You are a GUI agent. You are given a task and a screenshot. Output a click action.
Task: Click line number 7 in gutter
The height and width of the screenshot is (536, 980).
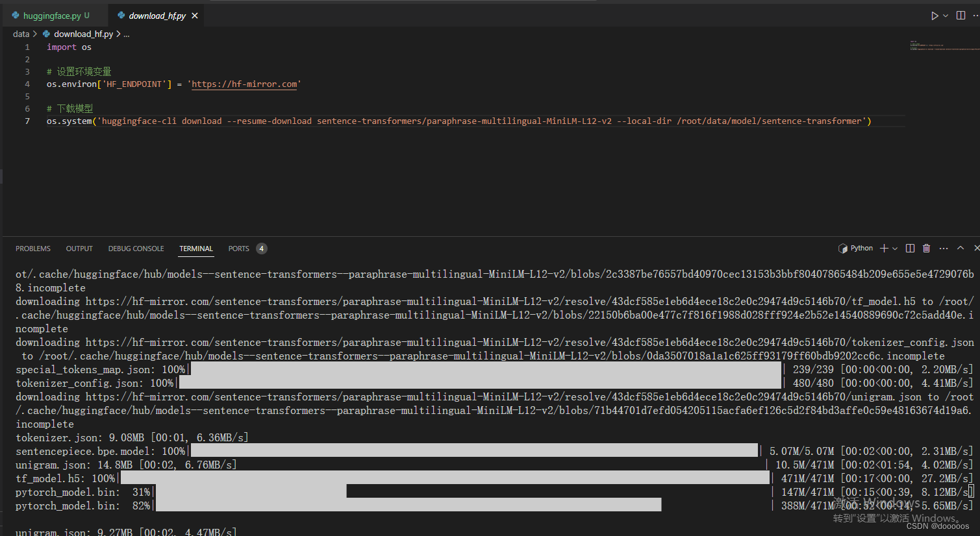27,121
